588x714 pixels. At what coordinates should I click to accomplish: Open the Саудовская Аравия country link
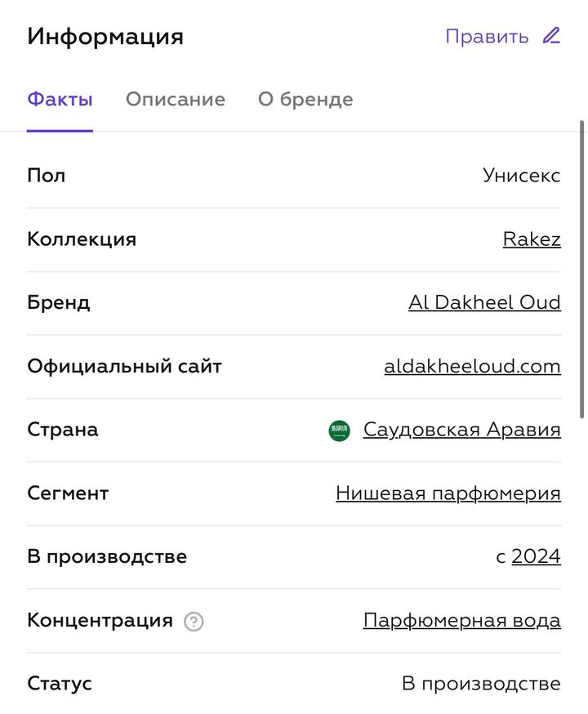point(461,430)
